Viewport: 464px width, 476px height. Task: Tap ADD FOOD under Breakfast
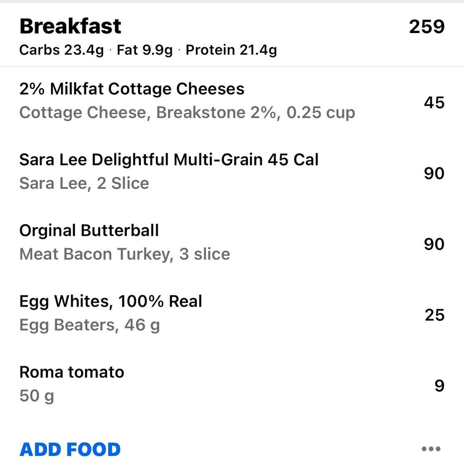point(70,450)
